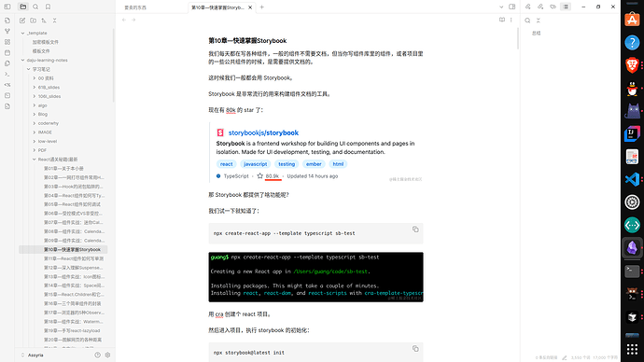
Task: Open graph view from the ribbon
Action: click(7, 31)
